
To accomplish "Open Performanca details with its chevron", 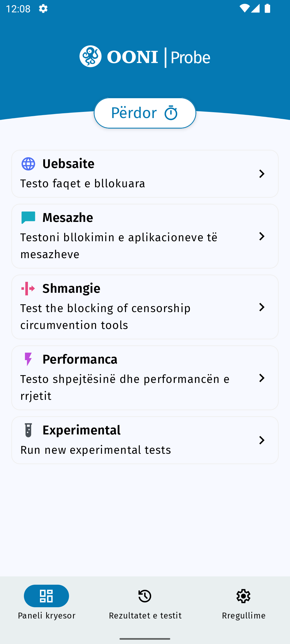I will pyautogui.click(x=262, y=378).
